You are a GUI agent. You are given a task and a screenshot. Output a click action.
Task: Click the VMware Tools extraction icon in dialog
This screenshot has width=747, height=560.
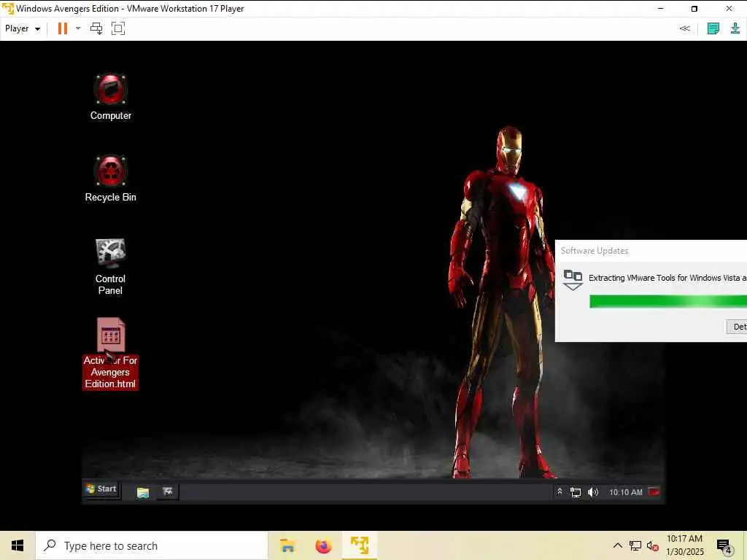[x=573, y=280]
